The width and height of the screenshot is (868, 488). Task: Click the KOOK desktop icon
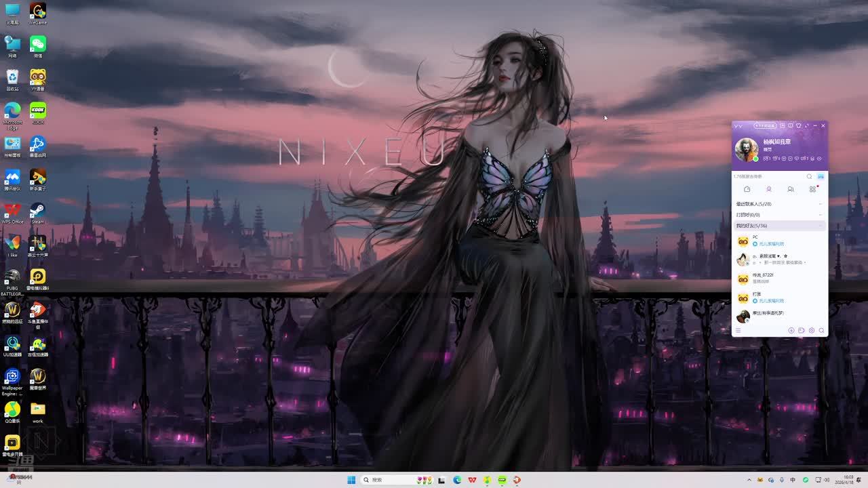pyautogui.click(x=38, y=112)
